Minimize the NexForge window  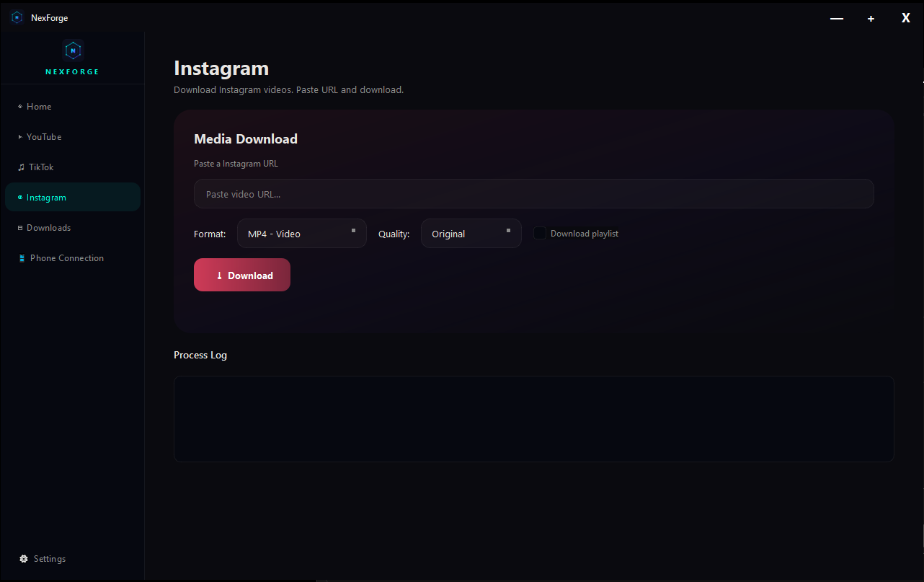(837, 18)
